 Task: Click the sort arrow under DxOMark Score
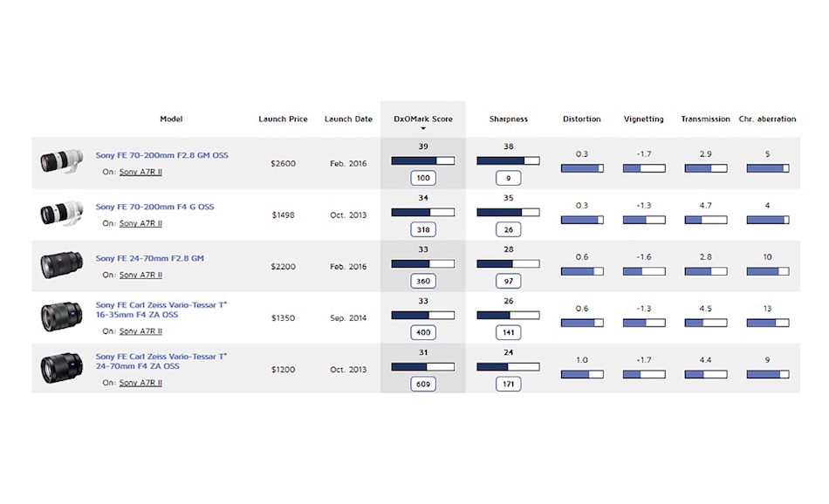(x=423, y=129)
